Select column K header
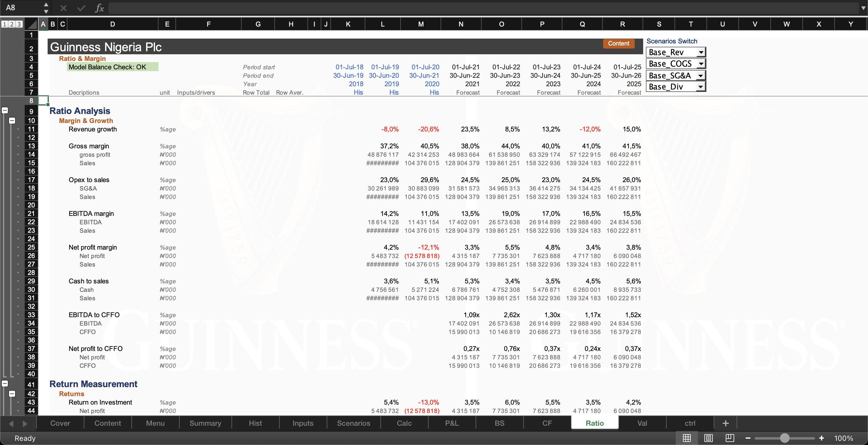The height and width of the screenshot is (445, 868). pyautogui.click(x=348, y=24)
